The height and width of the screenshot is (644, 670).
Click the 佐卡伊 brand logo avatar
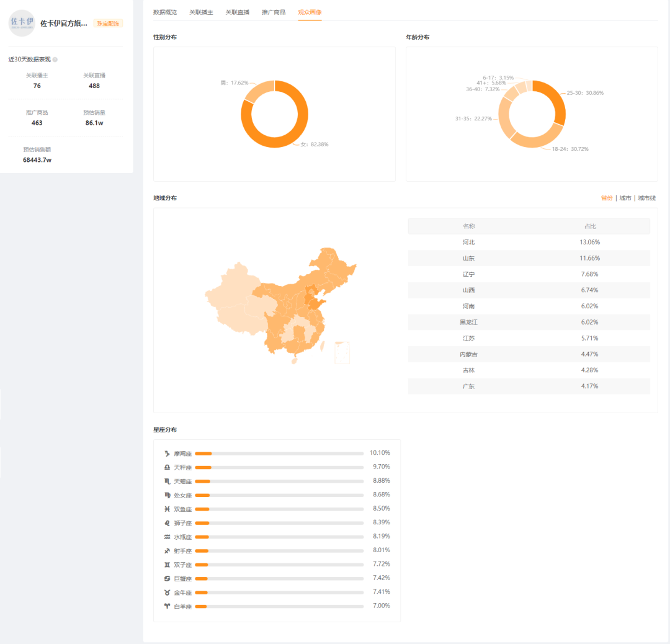21,23
